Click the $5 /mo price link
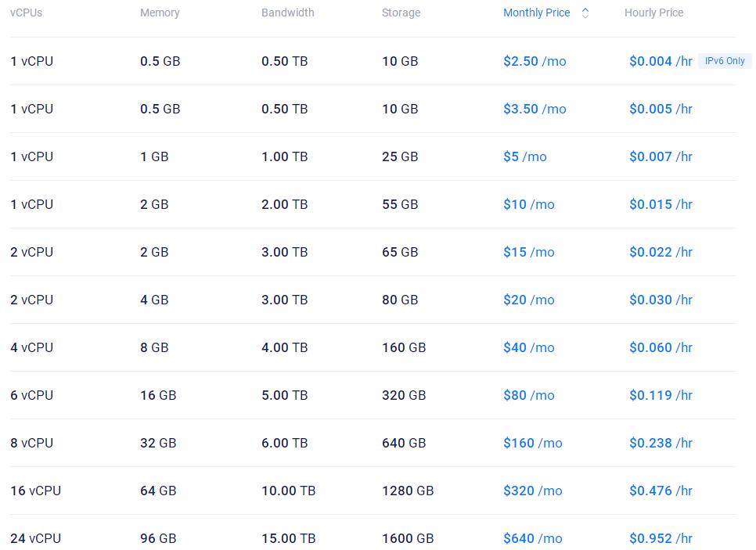 click(524, 156)
